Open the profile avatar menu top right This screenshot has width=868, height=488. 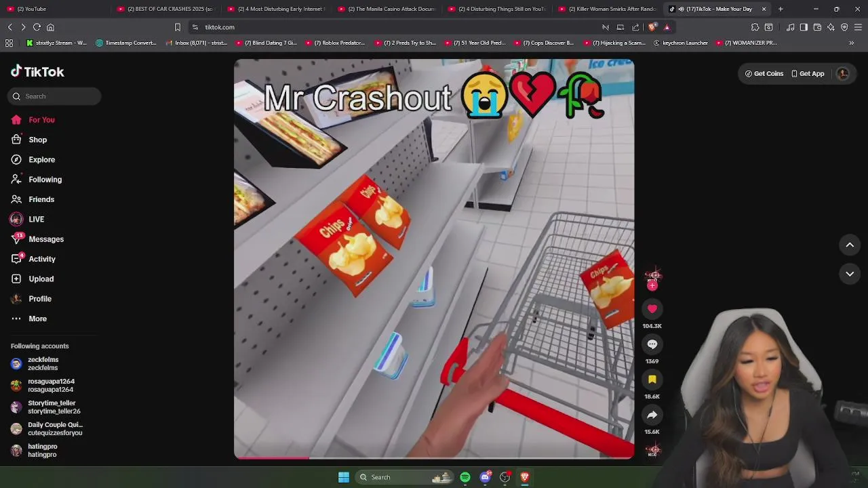[843, 74]
